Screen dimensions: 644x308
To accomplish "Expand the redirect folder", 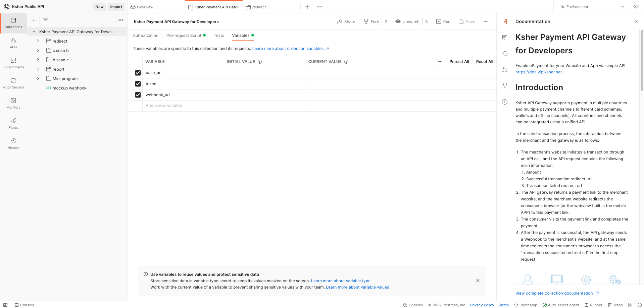I will [38, 41].
